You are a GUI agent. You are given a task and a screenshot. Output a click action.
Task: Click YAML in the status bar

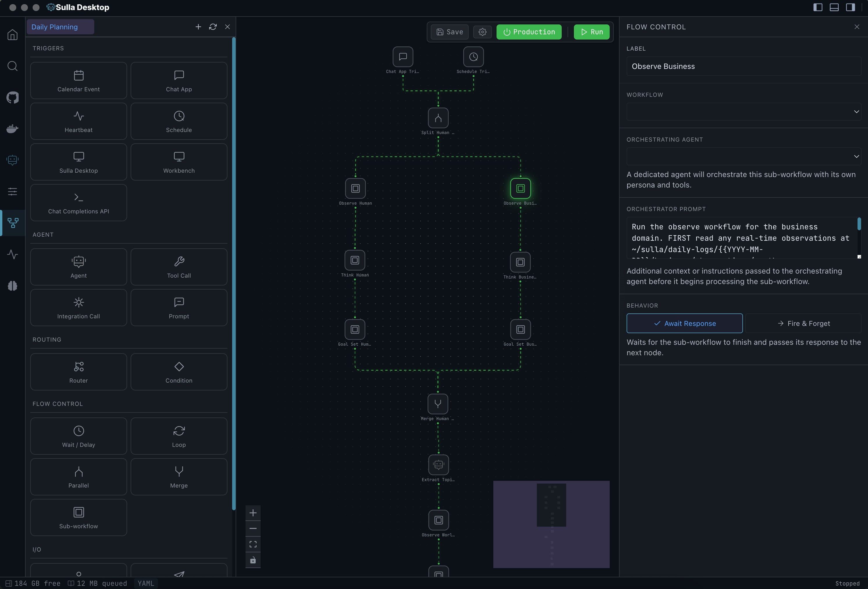(x=146, y=583)
